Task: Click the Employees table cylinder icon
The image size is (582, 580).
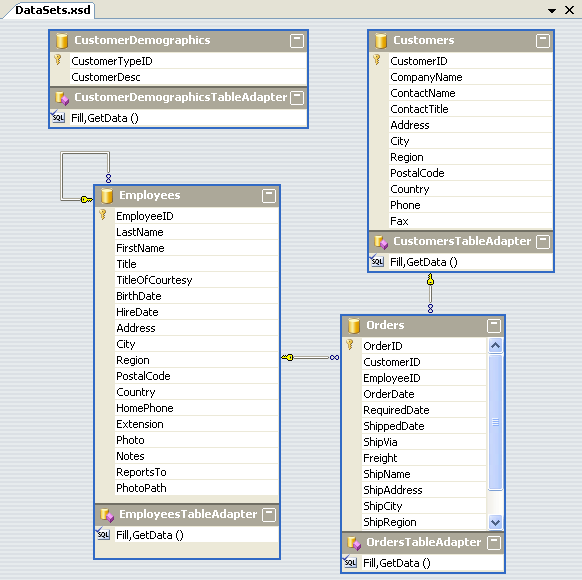Action: [x=107, y=196]
